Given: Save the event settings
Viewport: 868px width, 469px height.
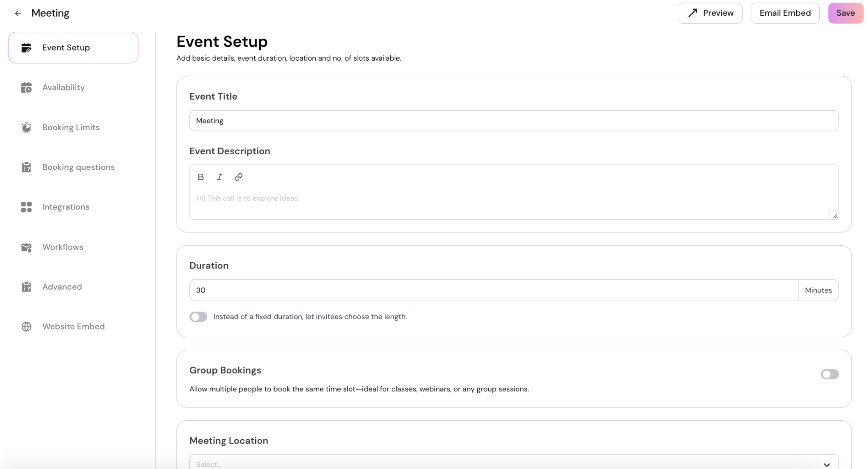Looking at the screenshot, I should tap(846, 13).
